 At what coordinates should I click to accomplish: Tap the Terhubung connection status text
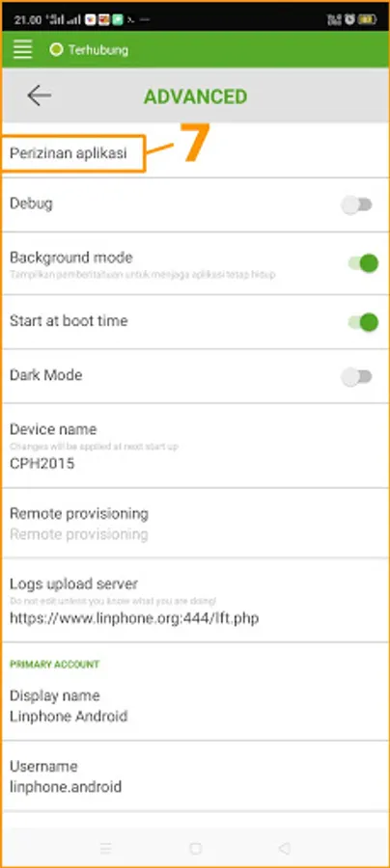pyautogui.click(x=98, y=50)
